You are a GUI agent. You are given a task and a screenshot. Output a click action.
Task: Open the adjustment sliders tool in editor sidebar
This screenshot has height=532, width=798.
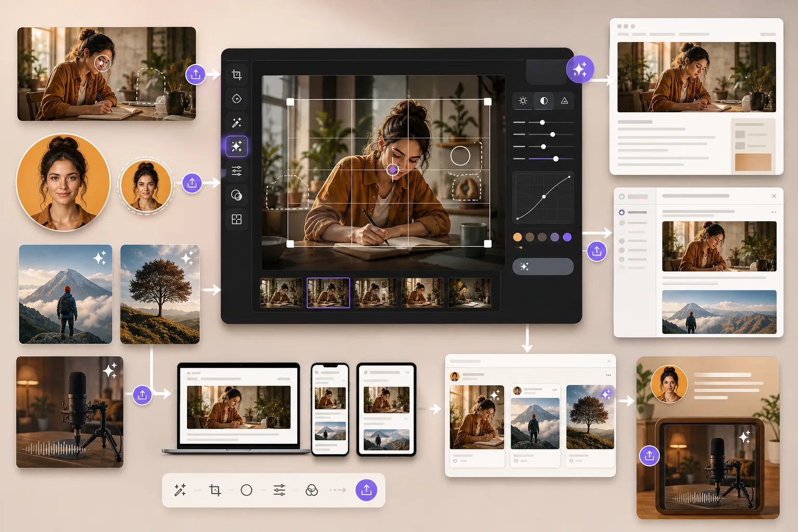(236, 171)
